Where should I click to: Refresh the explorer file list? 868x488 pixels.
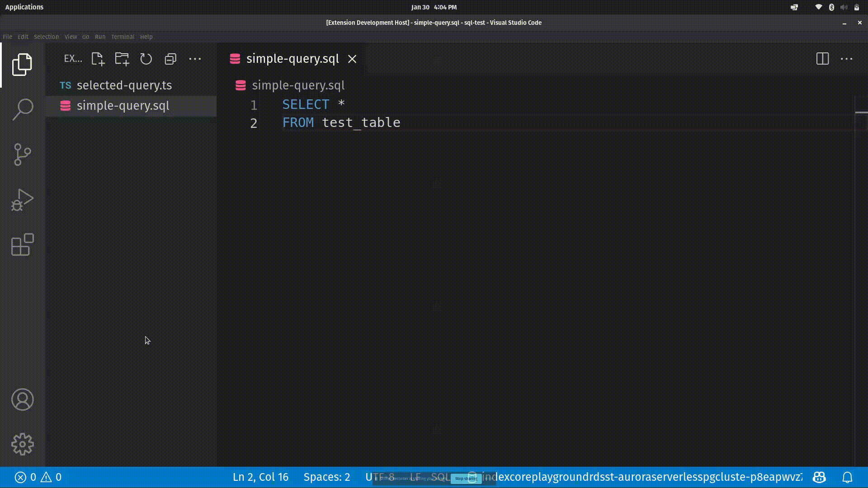(146, 59)
